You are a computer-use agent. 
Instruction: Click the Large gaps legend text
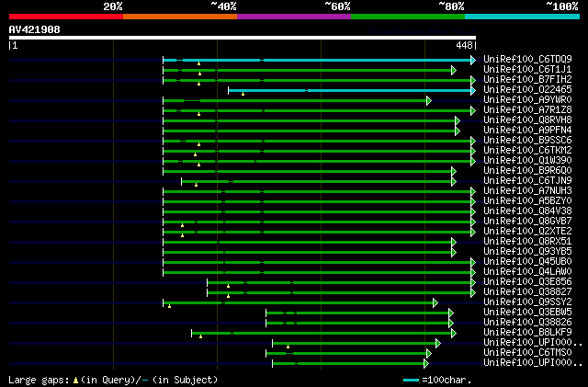click(x=39, y=381)
